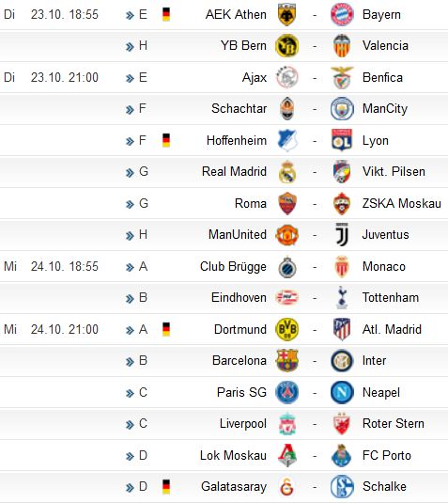Click the Roma versus ZSKA match dash
The height and width of the screenshot is (503, 448).
tap(315, 204)
